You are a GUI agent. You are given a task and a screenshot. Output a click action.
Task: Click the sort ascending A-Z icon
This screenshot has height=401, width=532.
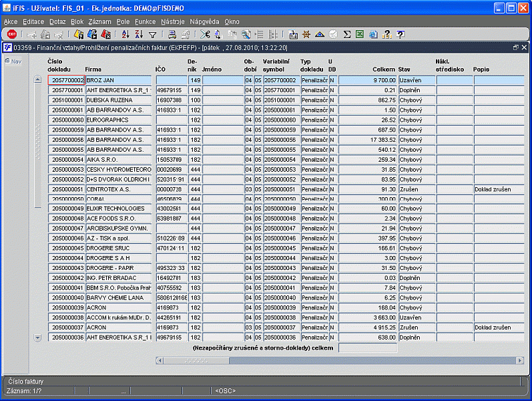[x=125, y=34]
